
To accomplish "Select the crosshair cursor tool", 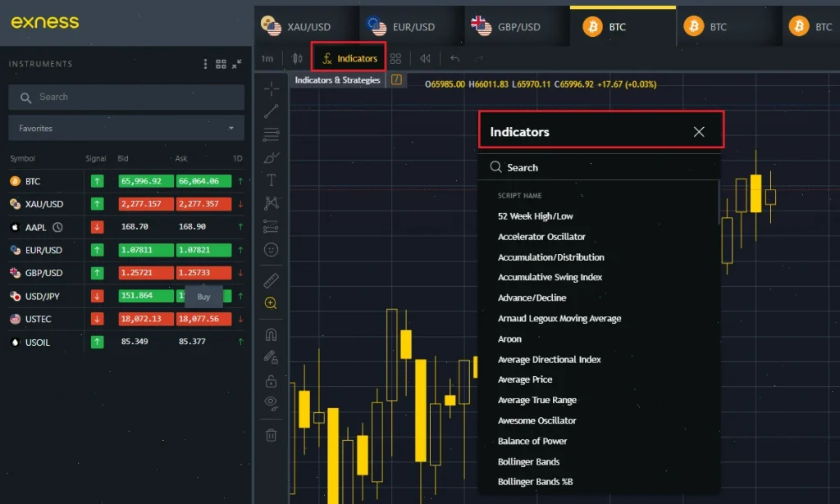I will click(x=272, y=89).
